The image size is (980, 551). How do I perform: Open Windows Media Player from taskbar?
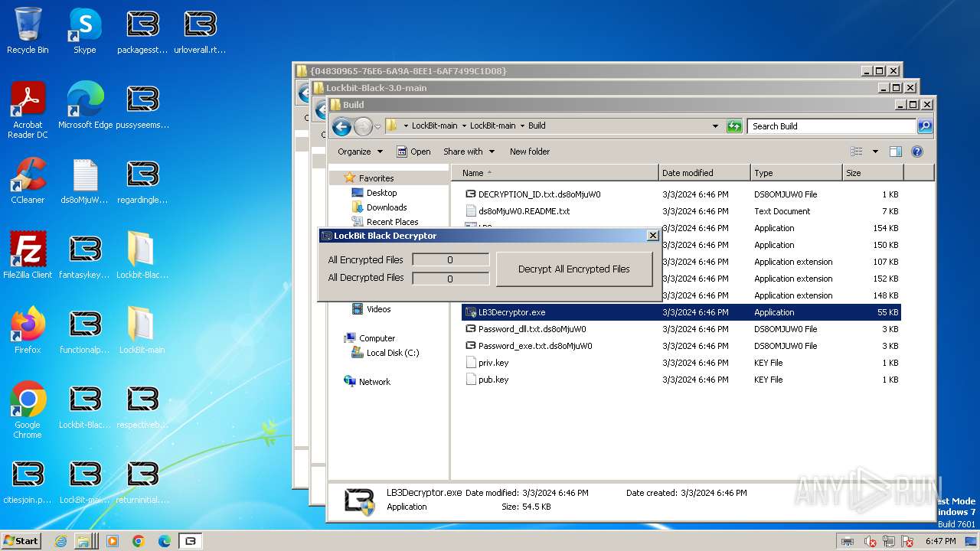click(x=113, y=541)
